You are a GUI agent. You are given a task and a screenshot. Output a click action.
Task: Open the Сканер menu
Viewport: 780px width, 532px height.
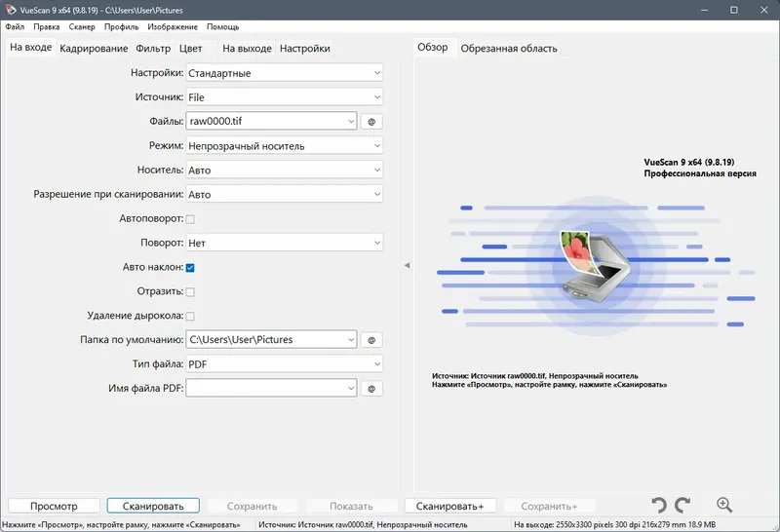pyautogui.click(x=82, y=27)
